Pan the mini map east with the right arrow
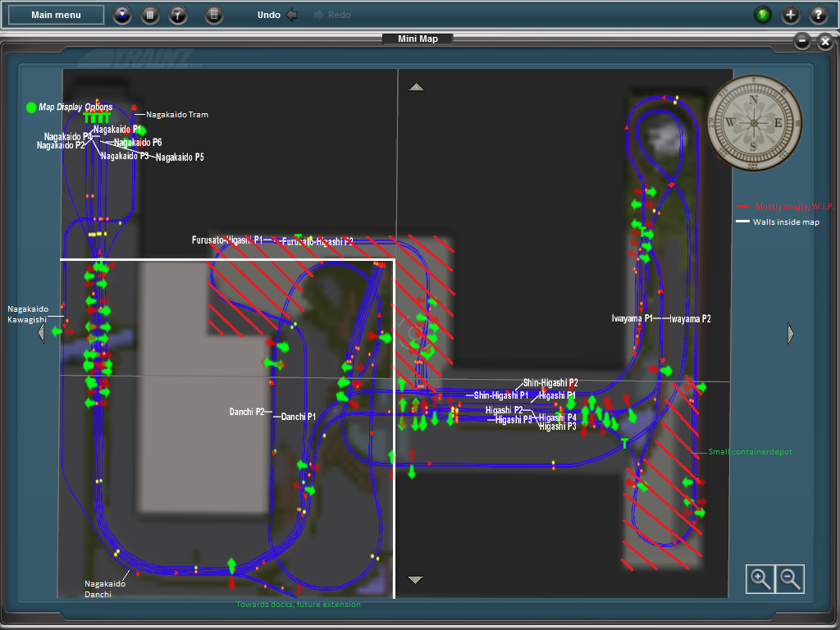This screenshot has width=840, height=630. (790, 333)
